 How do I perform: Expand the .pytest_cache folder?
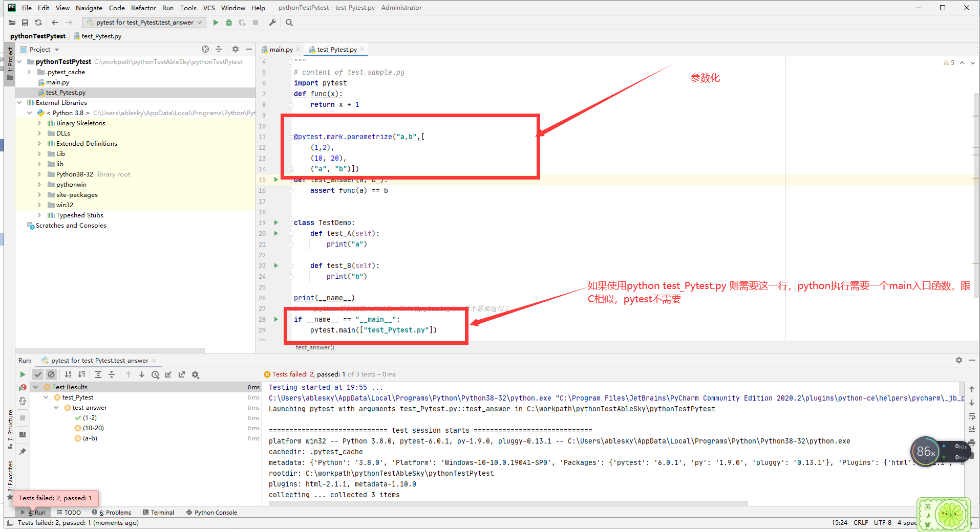[x=29, y=72]
